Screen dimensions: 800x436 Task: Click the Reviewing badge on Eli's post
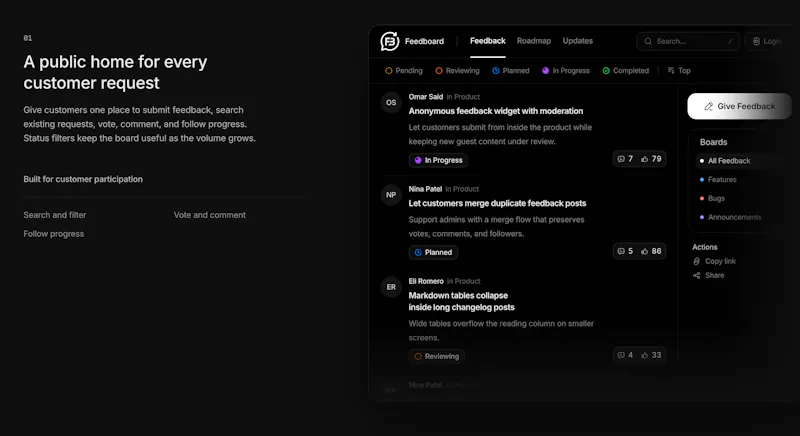click(x=437, y=356)
